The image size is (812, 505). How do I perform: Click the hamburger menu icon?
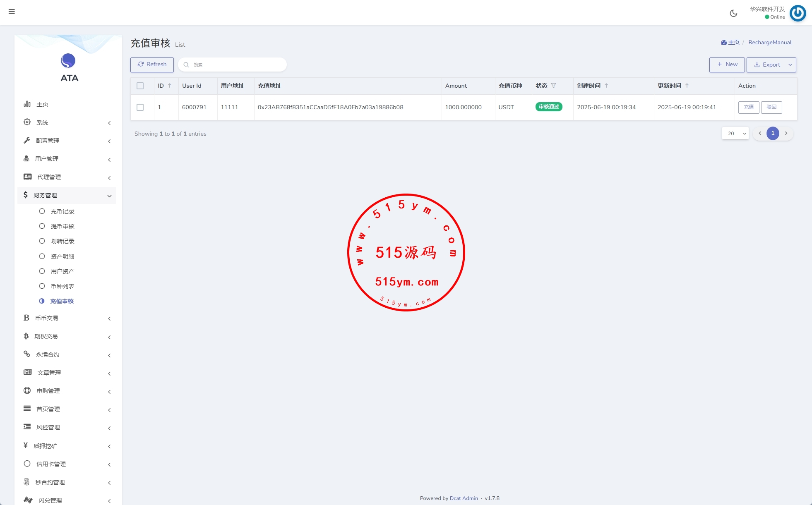pyautogui.click(x=12, y=12)
